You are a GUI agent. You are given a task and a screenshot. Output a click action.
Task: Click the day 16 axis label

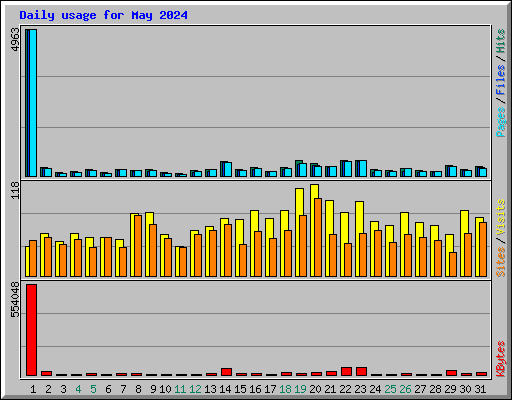[255, 389]
